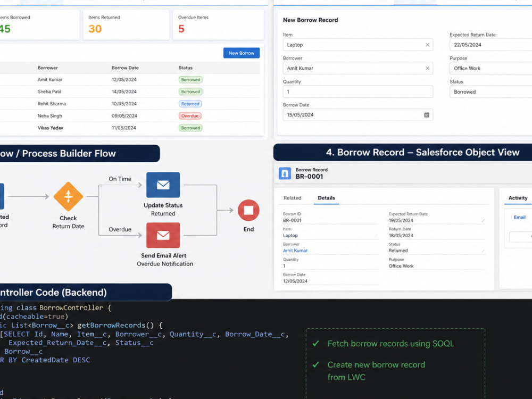The width and height of the screenshot is (532, 399).
Task: Click the Item value Laptop in Details
Action: [290, 236]
